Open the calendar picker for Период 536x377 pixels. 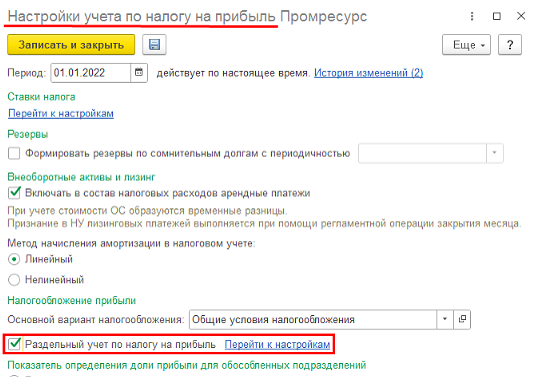coord(139,72)
